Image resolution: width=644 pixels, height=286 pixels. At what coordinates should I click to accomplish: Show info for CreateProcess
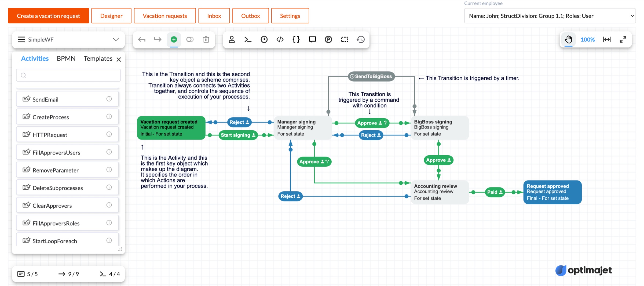pyautogui.click(x=109, y=117)
